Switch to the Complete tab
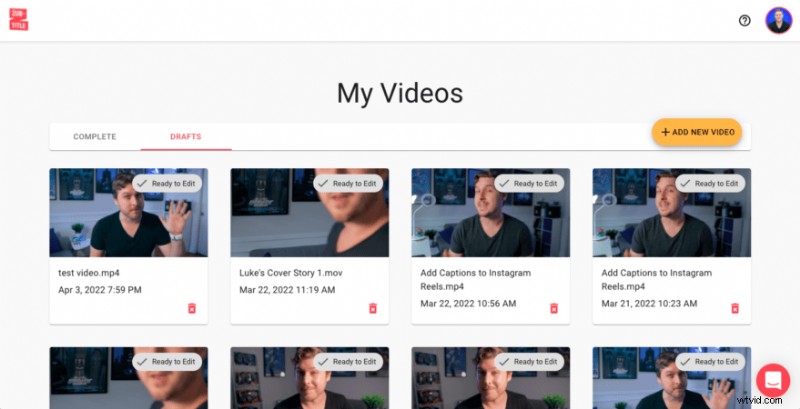Viewport: 800px width, 409px height. pyautogui.click(x=95, y=137)
